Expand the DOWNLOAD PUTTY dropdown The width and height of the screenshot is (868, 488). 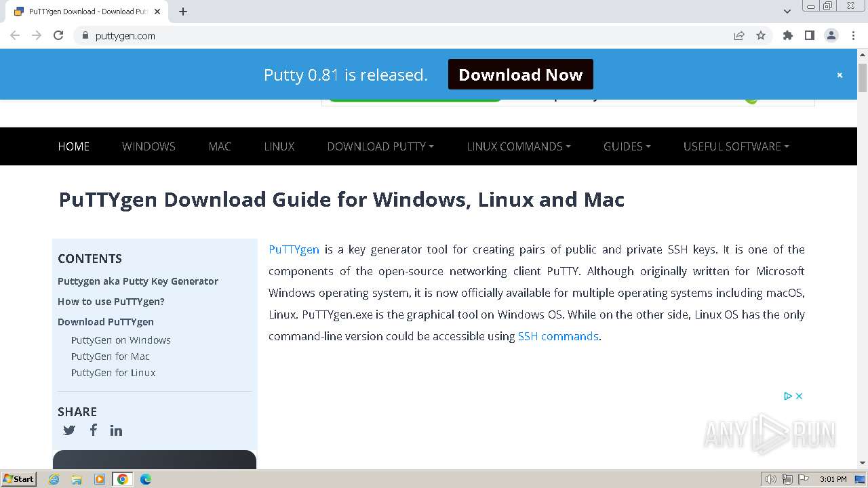380,146
